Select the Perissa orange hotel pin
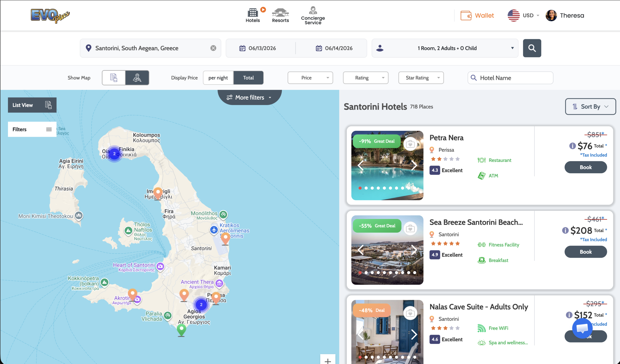This screenshot has width=620, height=364. coord(216,298)
